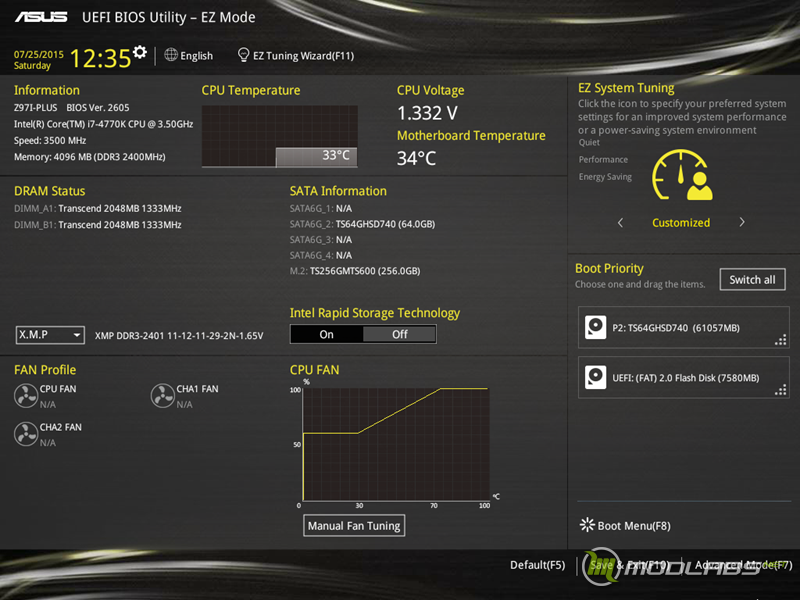
Task: Click the DRAM Status heading
Action: (x=49, y=191)
